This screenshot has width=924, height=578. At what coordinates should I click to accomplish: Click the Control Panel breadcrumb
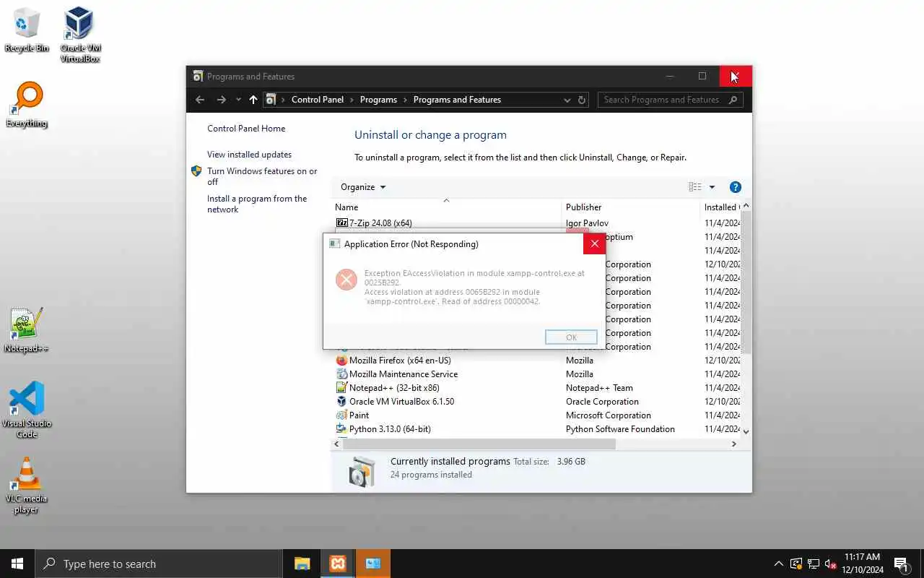(318, 100)
